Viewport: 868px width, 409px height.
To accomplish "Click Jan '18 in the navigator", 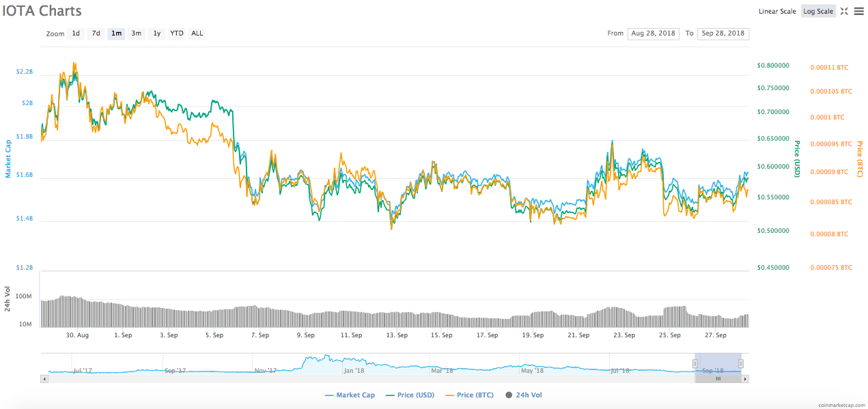I will [353, 371].
